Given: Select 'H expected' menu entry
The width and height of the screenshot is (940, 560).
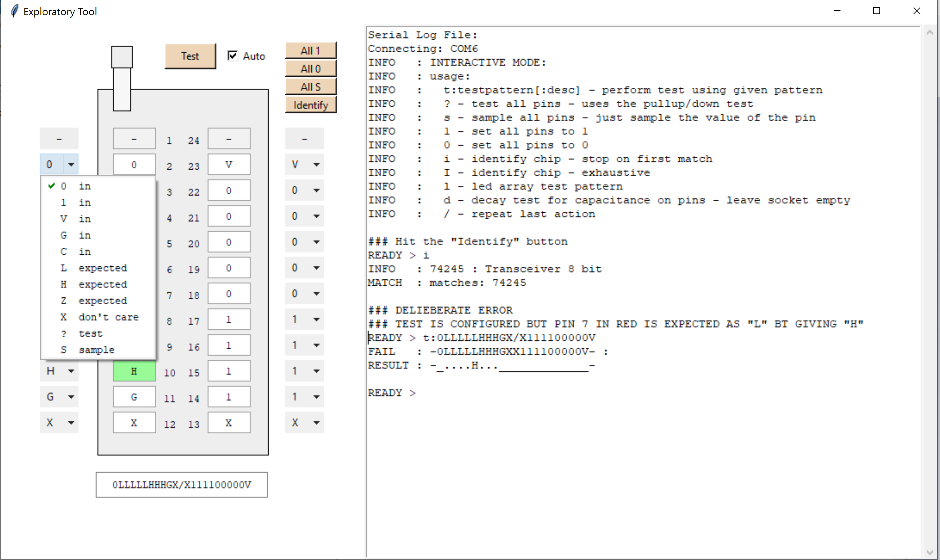Looking at the screenshot, I should [x=98, y=285].
